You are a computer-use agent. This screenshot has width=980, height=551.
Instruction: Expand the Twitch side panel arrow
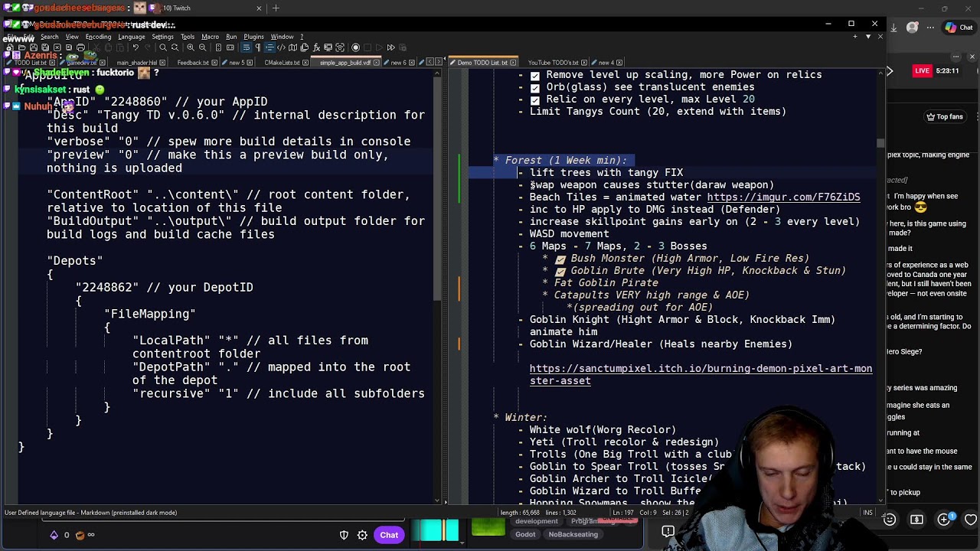pos(890,71)
